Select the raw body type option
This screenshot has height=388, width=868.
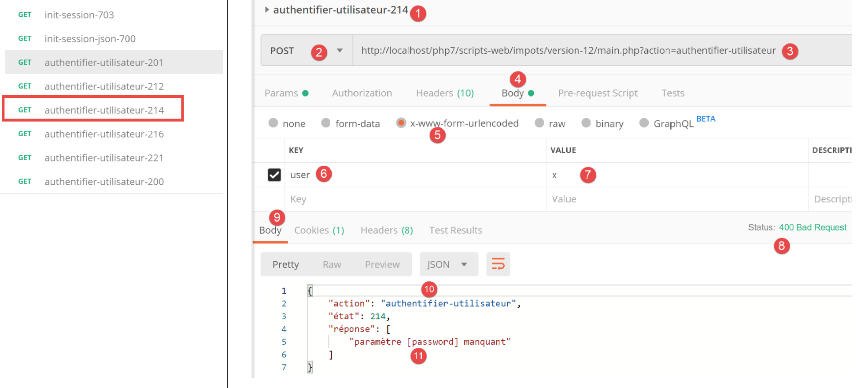point(539,123)
